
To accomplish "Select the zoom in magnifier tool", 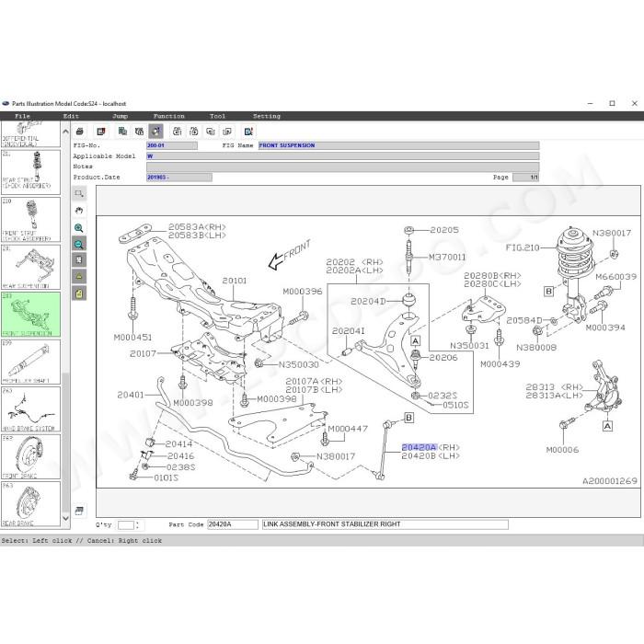I will [x=79, y=228].
